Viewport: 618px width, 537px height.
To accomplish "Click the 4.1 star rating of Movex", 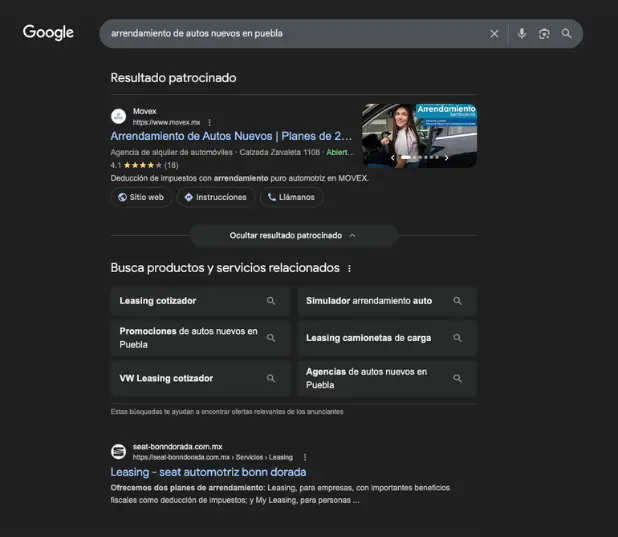I will click(144, 165).
